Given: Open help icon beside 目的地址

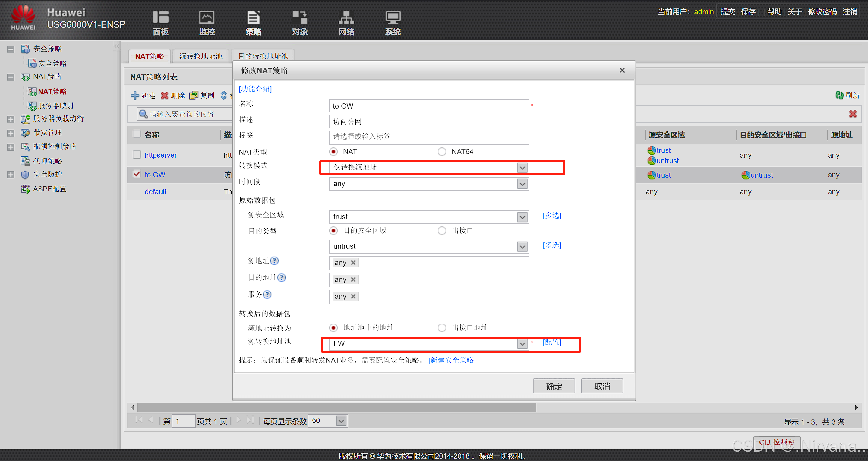Looking at the screenshot, I should coord(282,278).
